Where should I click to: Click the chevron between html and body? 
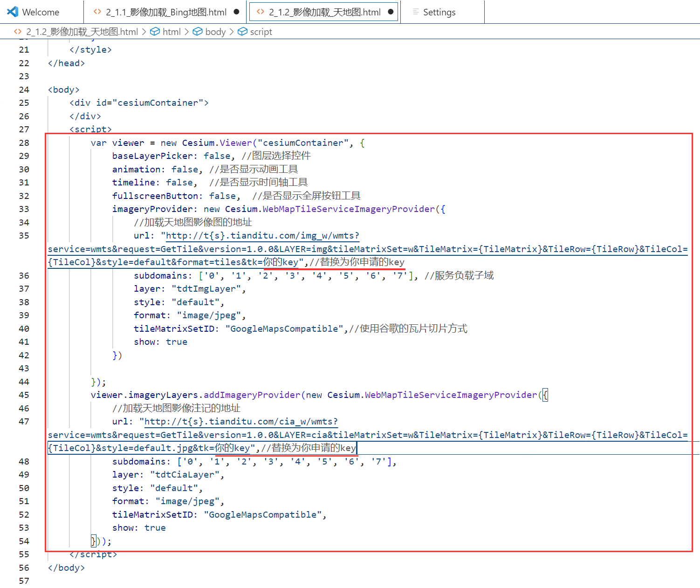click(186, 32)
